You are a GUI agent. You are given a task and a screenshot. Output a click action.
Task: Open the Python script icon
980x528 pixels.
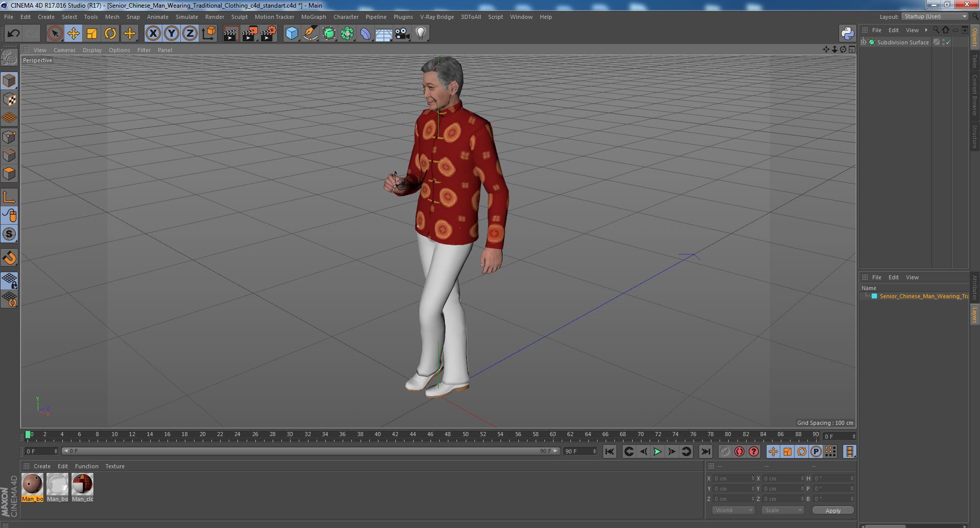(847, 34)
